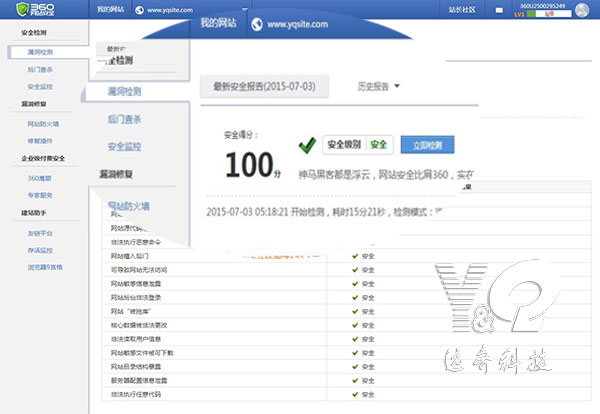The width and height of the screenshot is (600, 414).
Task: Select the 最新安全报告(2015-07-03) tab
Action: [x=264, y=86]
